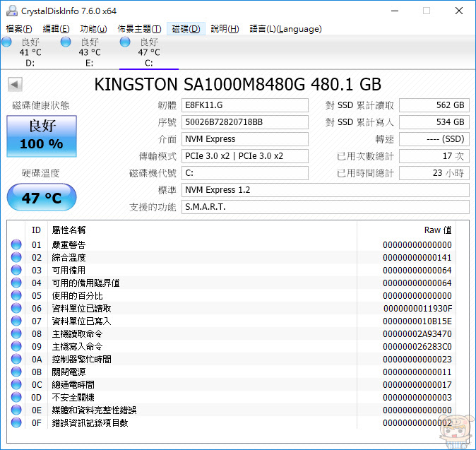Image resolution: width=476 pixels, height=450 pixels.
Task: Open the 功能(u) menu
Action: tap(93, 29)
